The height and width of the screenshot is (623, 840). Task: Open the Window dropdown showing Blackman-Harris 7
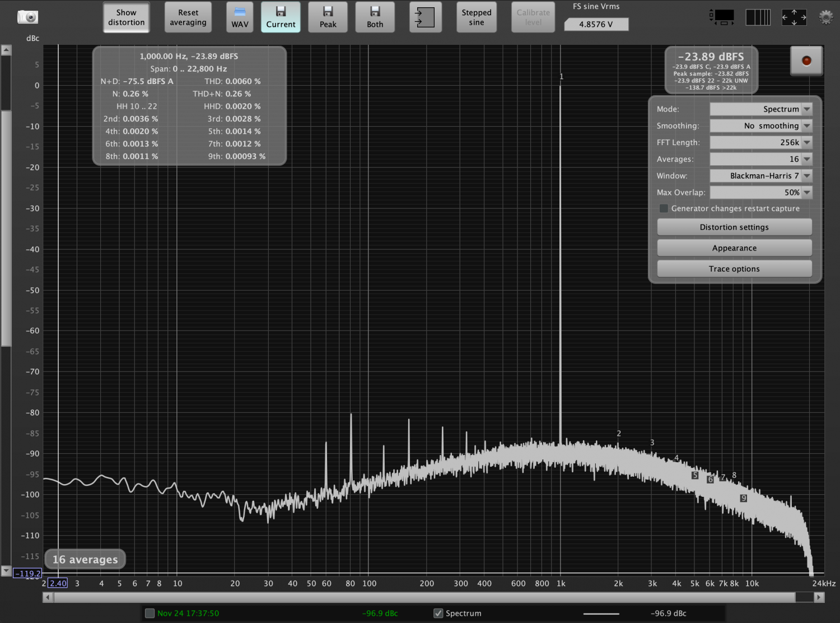point(760,175)
